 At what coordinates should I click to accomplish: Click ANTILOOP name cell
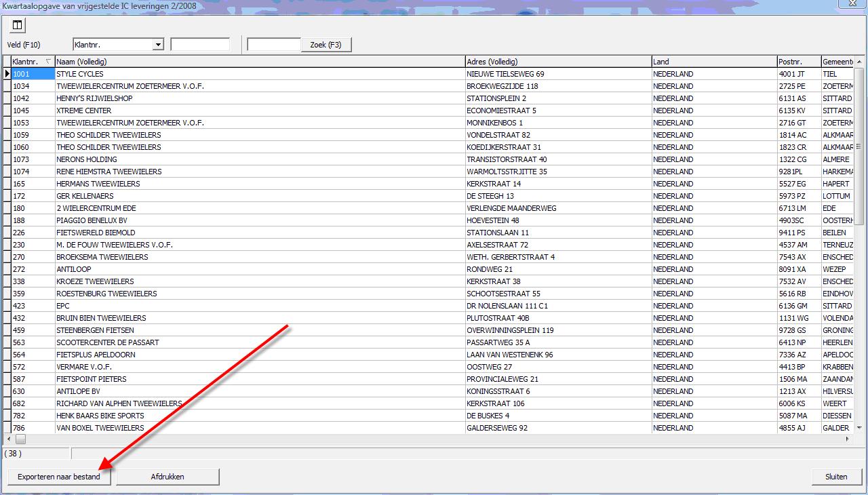click(x=260, y=269)
